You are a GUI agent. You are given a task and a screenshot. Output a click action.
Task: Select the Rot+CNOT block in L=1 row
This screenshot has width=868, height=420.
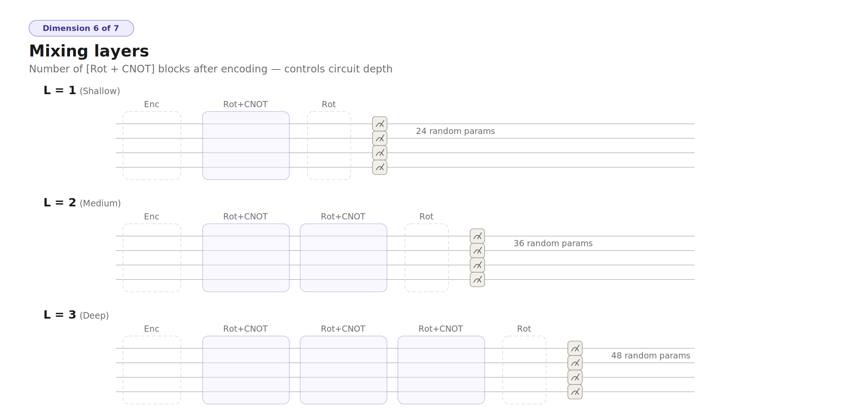[x=246, y=146]
